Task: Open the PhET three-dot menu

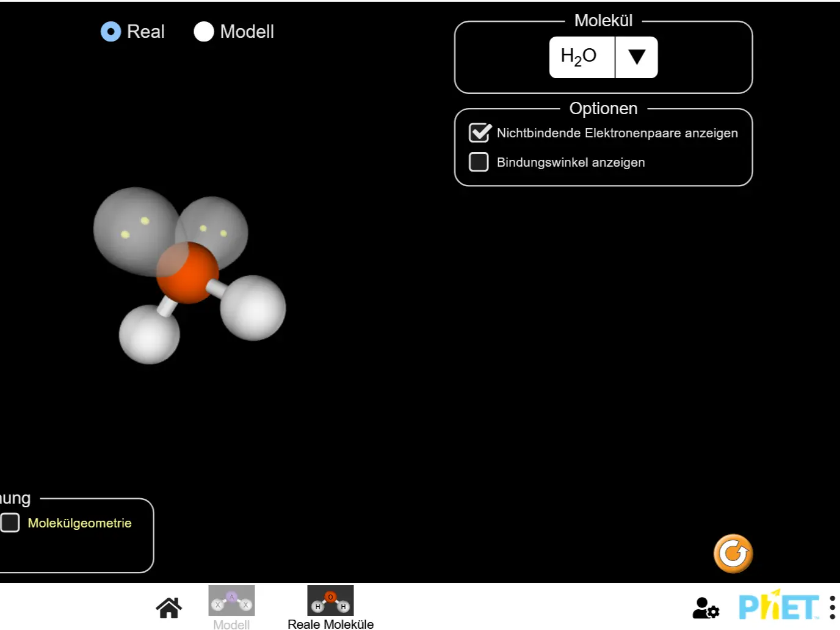Action: click(832, 607)
